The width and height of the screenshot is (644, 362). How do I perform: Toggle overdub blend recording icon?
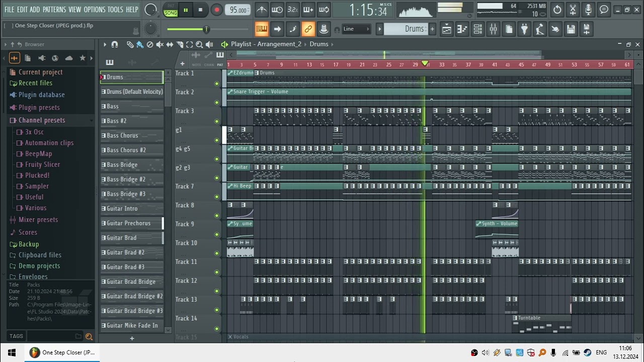click(x=308, y=10)
